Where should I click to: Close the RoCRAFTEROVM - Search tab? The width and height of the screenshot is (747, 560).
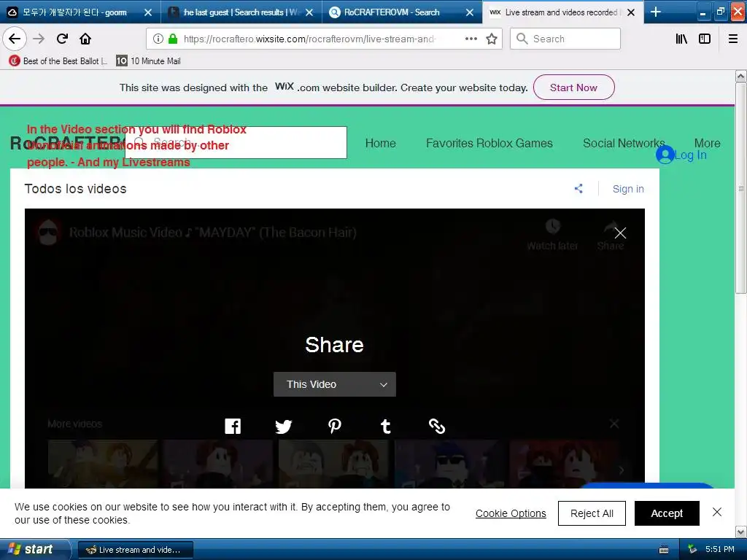pyautogui.click(x=469, y=12)
